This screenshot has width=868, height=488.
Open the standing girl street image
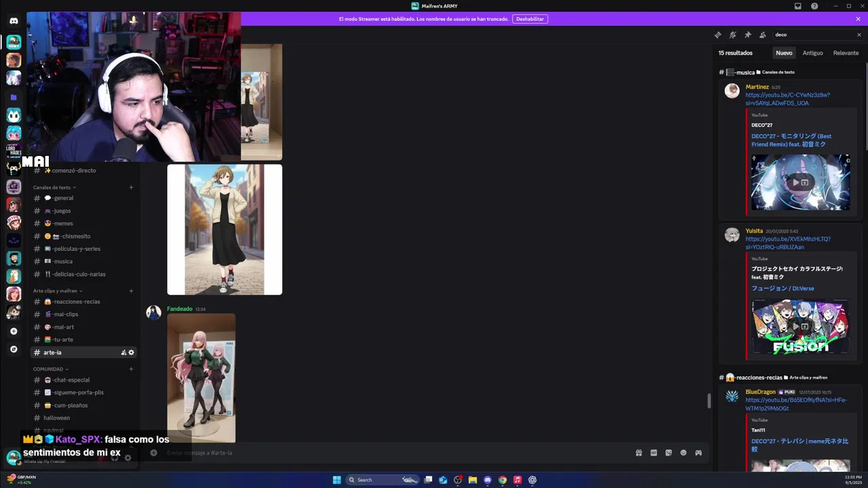[224, 230]
